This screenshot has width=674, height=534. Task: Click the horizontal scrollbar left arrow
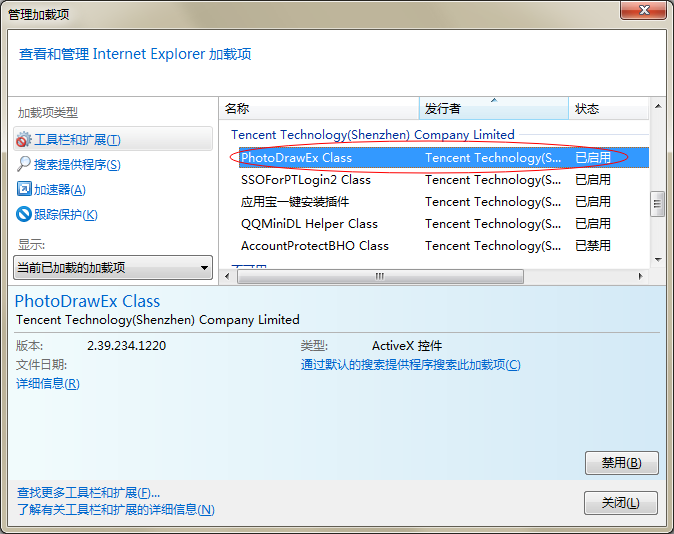[227, 276]
